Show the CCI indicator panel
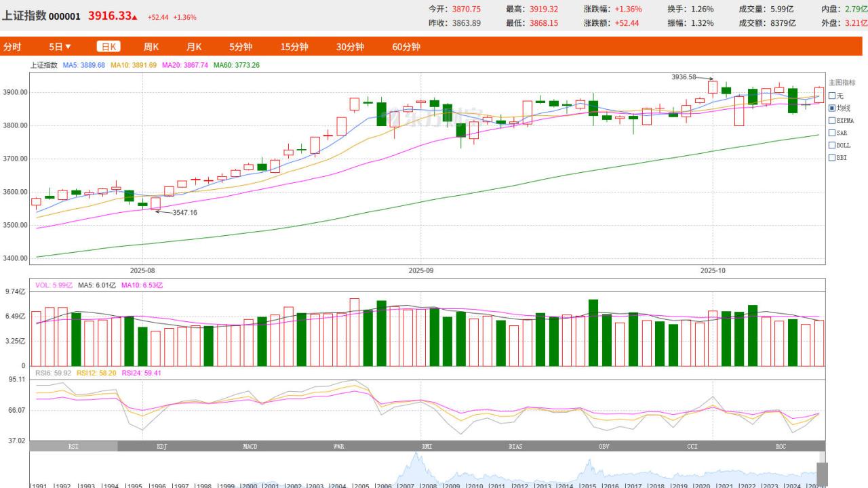This screenshot has width=868, height=488. tap(692, 446)
